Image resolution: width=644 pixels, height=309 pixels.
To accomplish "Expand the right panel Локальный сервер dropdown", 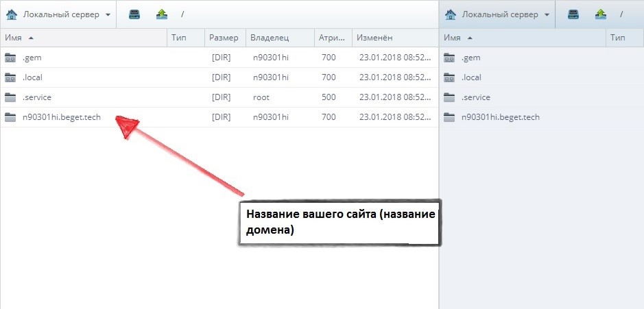I will click(547, 15).
